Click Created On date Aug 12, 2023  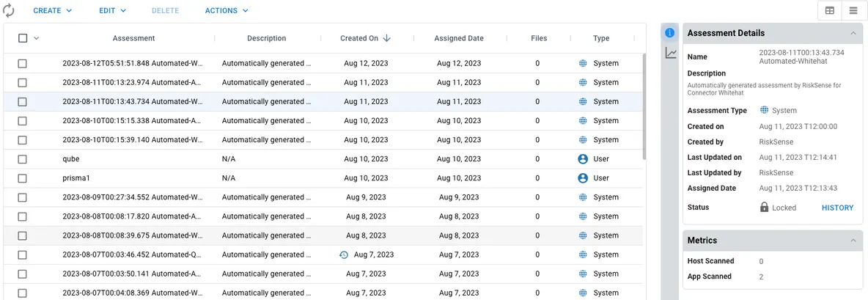click(x=366, y=64)
